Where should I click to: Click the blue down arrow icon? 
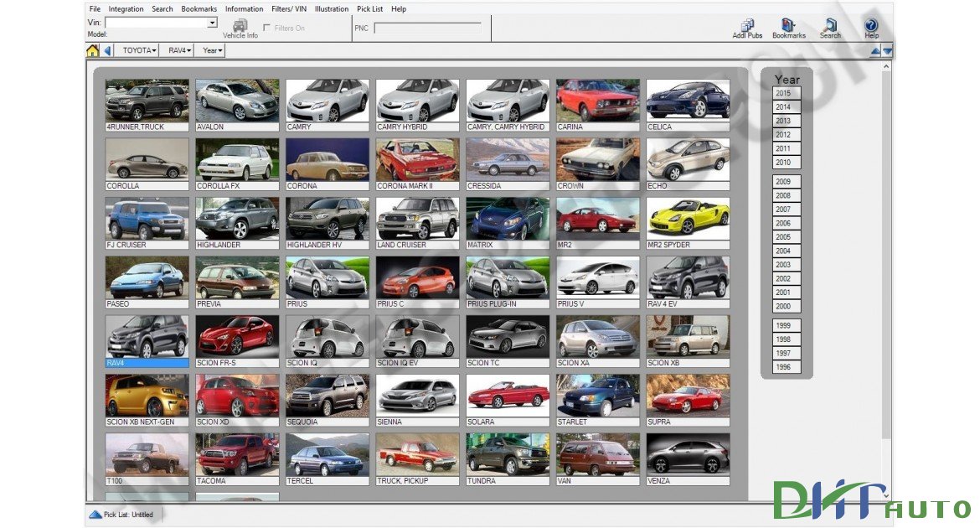887,51
